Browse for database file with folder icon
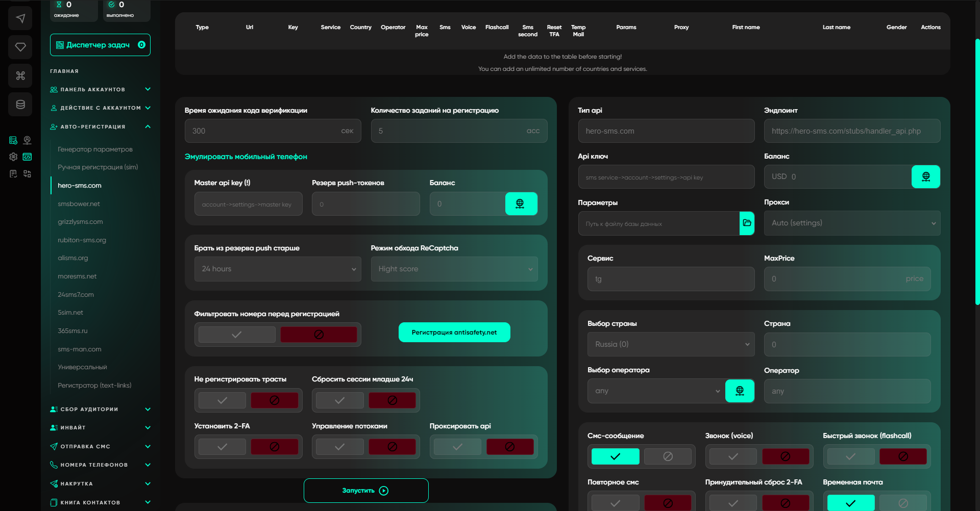The height and width of the screenshot is (511, 980). (747, 223)
